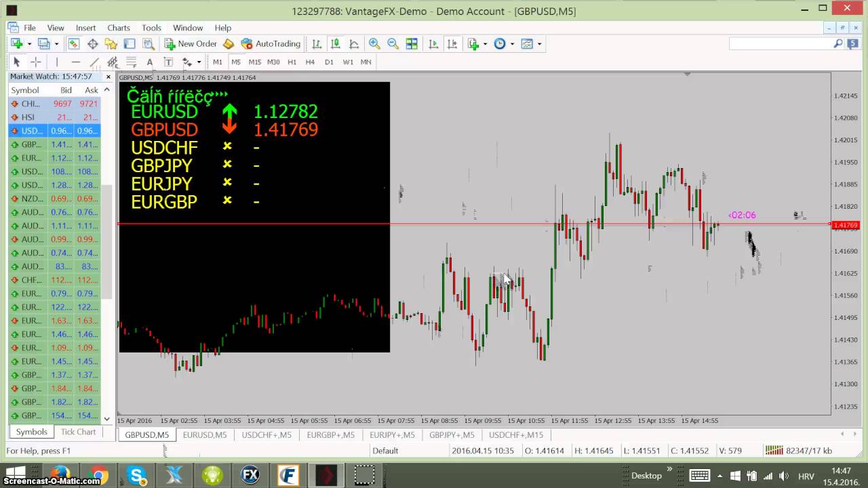
Task: Toggle the Data Window crosshair-circle icon
Action: [92, 43]
